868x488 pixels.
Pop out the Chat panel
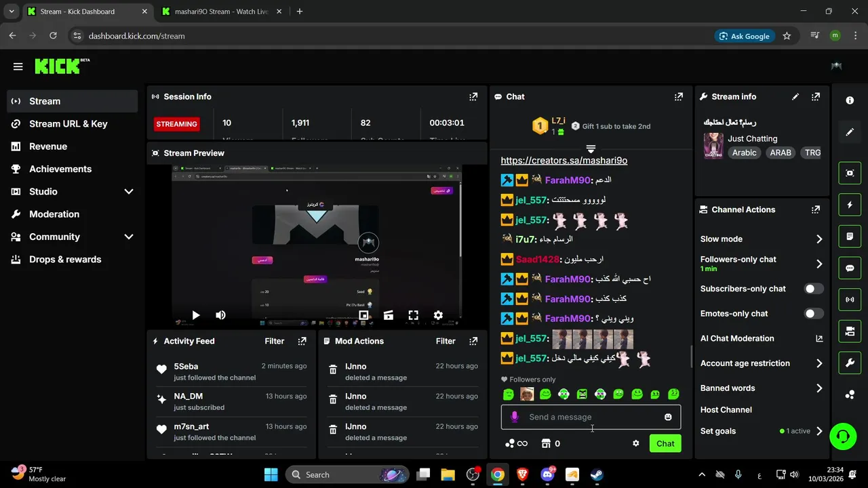pyautogui.click(x=679, y=97)
